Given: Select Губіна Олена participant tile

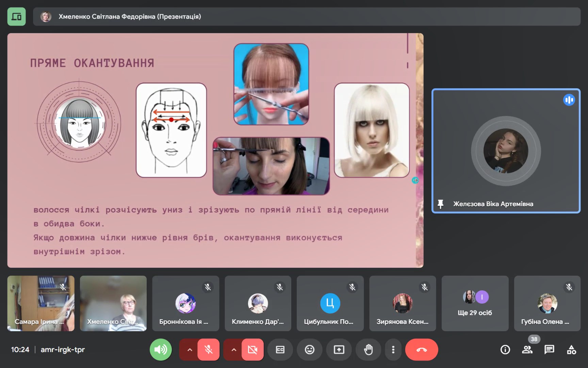Looking at the screenshot, I should pos(547,303).
